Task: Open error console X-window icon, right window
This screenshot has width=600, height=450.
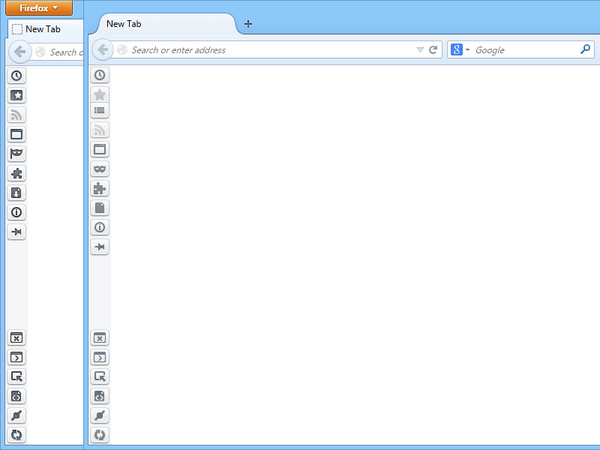Action: (x=100, y=338)
